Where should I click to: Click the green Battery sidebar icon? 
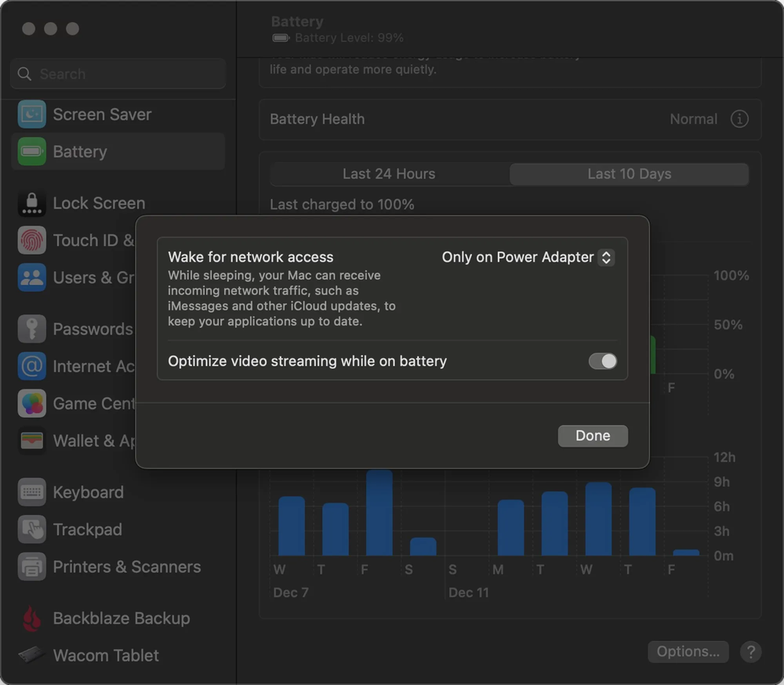pyautogui.click(x=31, y=151)
